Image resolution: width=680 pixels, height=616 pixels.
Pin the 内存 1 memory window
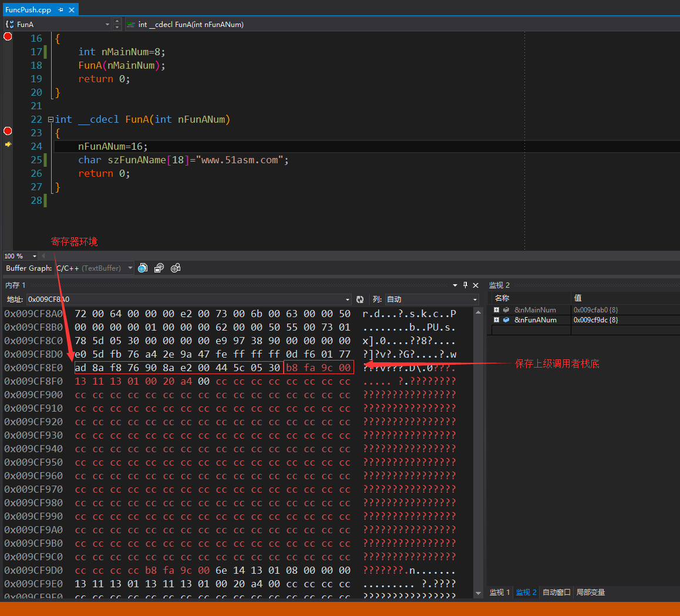[465, 285]
